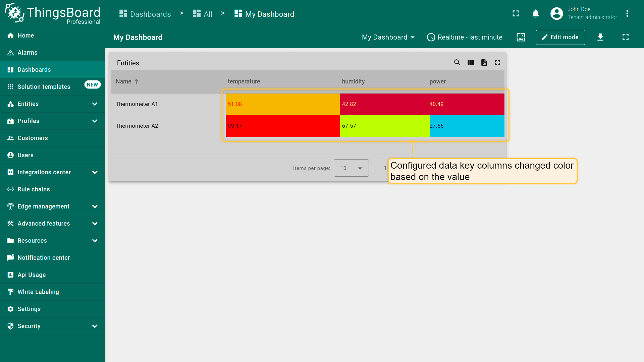Click the yellow 51.08 temperature cell
The width and height of the screenshot is (644, 362).
click(282, 104)
